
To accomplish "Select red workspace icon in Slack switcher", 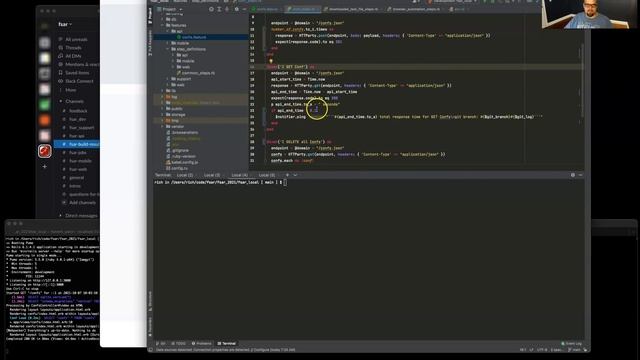I will pyautogui.click(x=44, y=151).
